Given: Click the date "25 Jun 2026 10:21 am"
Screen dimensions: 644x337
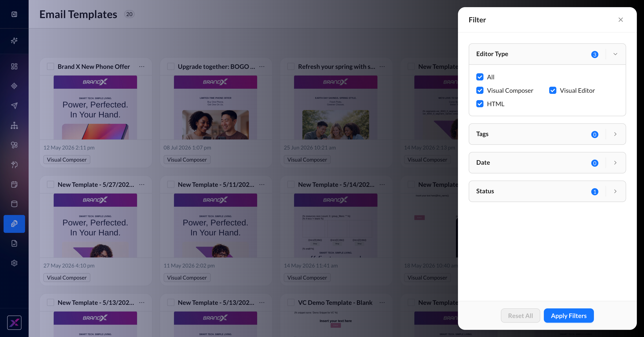Looking at the screenshot, I should click(x=310, y=148).
